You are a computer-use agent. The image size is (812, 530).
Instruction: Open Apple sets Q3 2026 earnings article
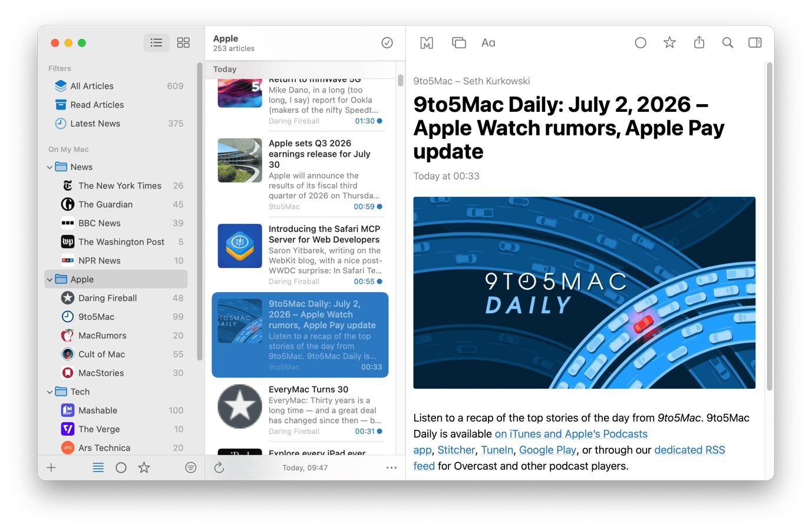point(300,175)
